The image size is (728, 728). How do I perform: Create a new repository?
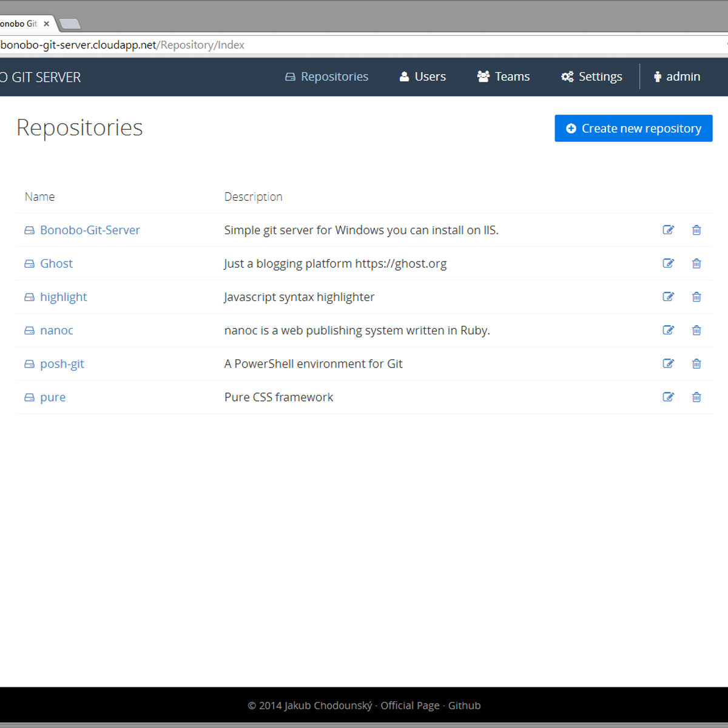633,128
